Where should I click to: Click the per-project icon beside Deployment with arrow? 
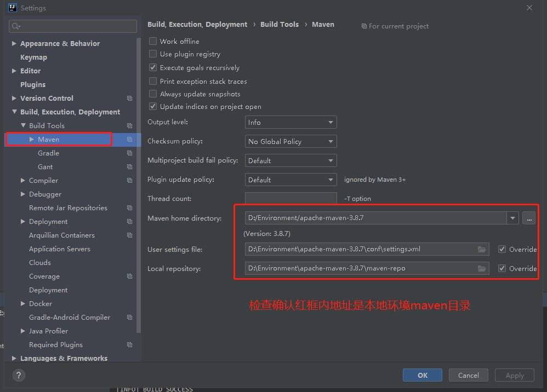[x=129, y=222]
